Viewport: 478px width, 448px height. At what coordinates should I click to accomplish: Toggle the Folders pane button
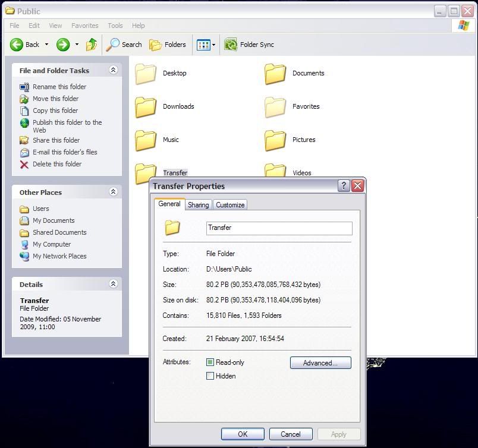pyautogui.click(x=168, y=45)
